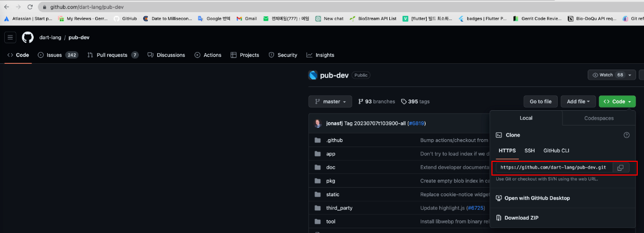Open the Projects tab

245,55
